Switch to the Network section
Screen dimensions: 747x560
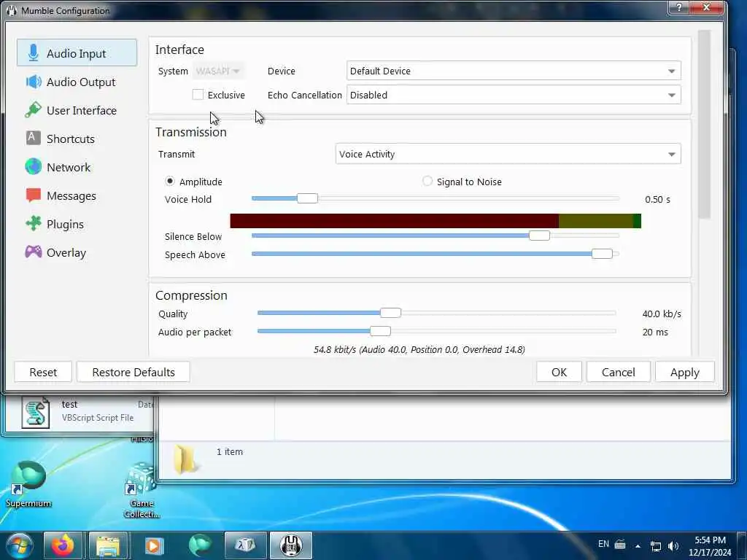[x=77, y=167]
